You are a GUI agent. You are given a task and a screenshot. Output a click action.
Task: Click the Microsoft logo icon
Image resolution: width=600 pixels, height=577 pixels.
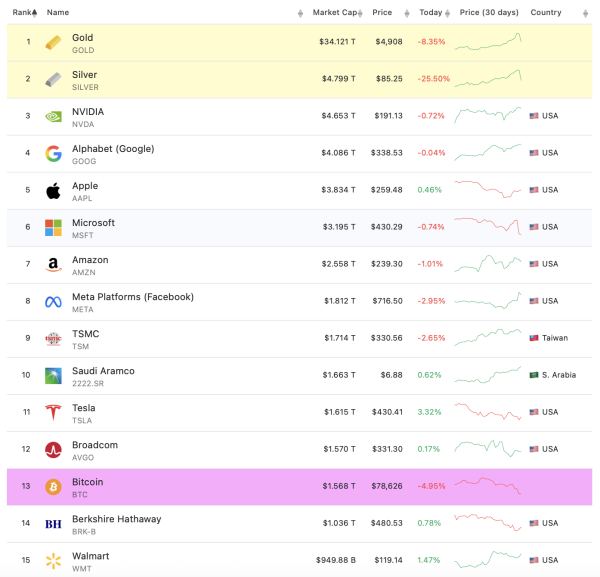tap(54, 227)
